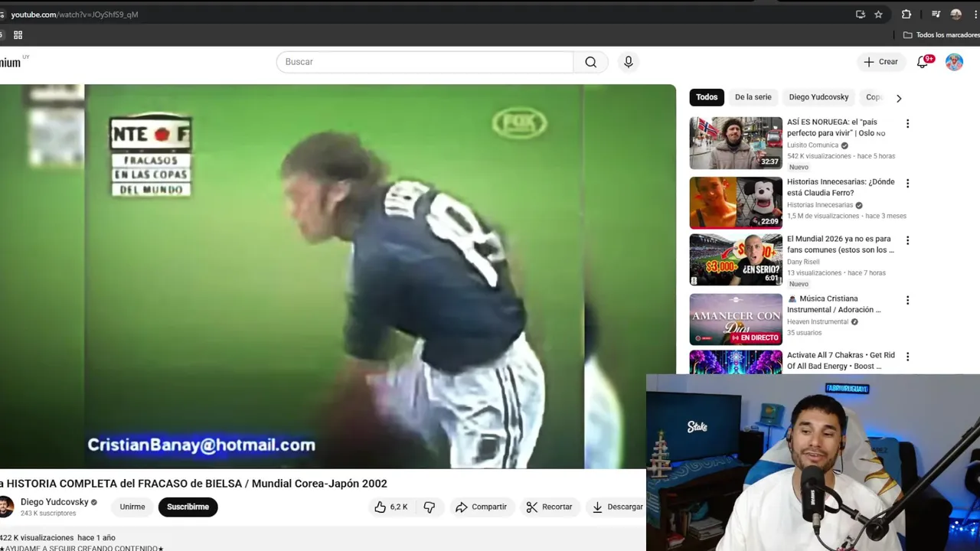Open Todos los marcadores folder
This screenshot has height=551, width=980.
[941, 35]
